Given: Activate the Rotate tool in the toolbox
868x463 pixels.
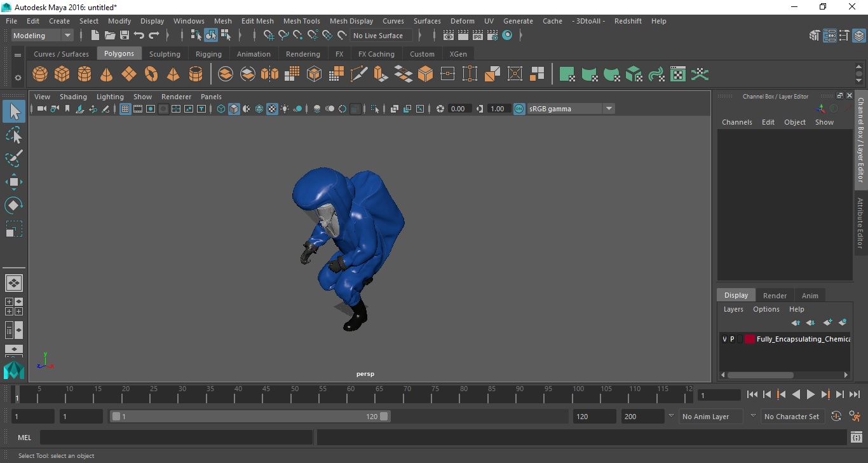Looking at the screenshot, I should point(14,205).
